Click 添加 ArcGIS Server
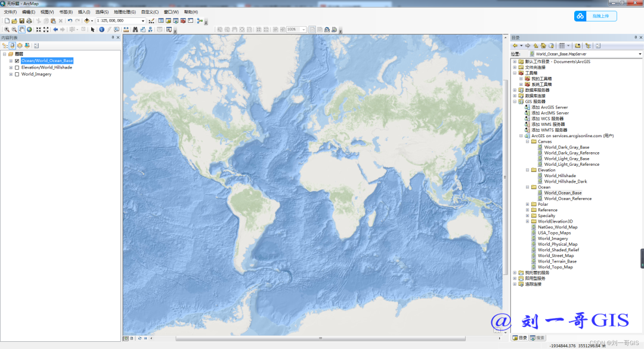Image resolution: width=644 pixels, height=349 pixels. pos(550,107)
